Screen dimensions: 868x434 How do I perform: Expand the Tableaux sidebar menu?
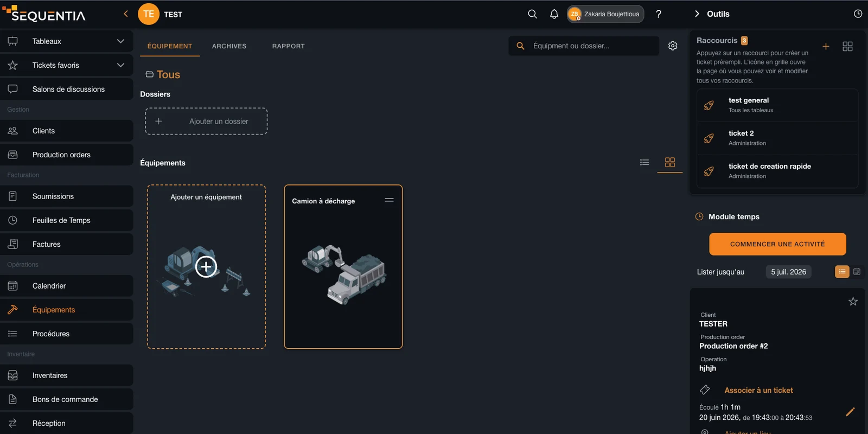click(67, 41)
